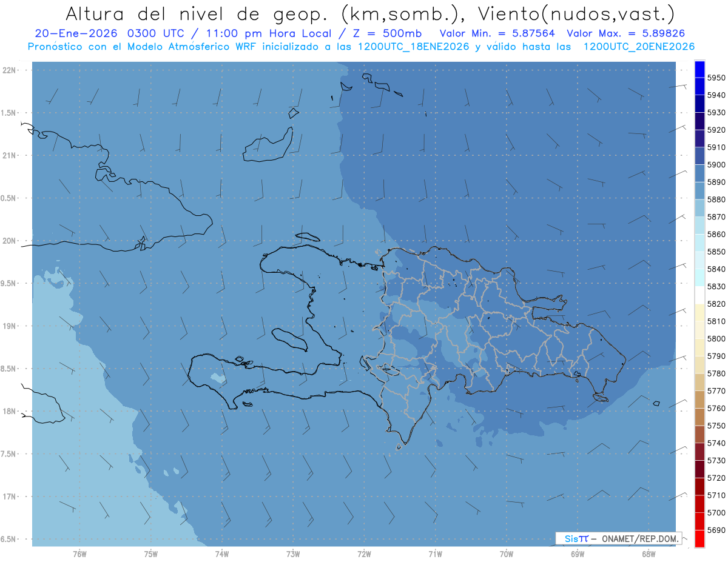Image resolution: width=728 pixels, height=562 pixels.
Task: Click the 5760 color bar label
Action: click(x=716, y=408)
